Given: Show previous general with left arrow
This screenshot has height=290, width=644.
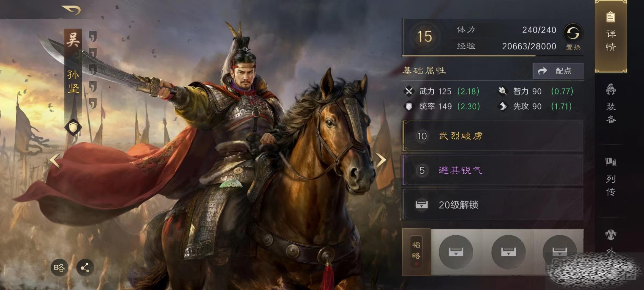Looking at the screenshot, I should pos(55,161).
